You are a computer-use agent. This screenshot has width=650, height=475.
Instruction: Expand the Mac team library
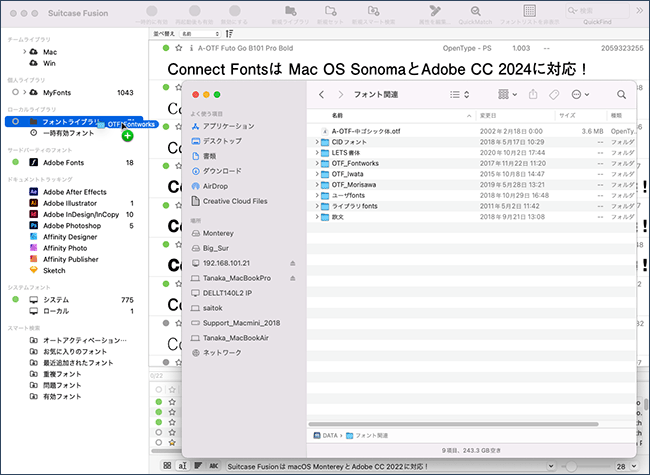pyautogui.click(x=24, y=52)
